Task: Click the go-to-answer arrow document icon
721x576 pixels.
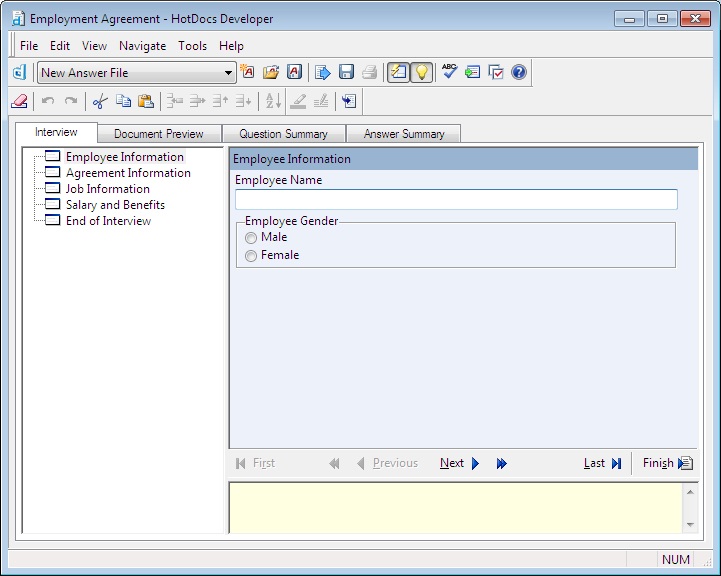Action: tap(349, 101)
